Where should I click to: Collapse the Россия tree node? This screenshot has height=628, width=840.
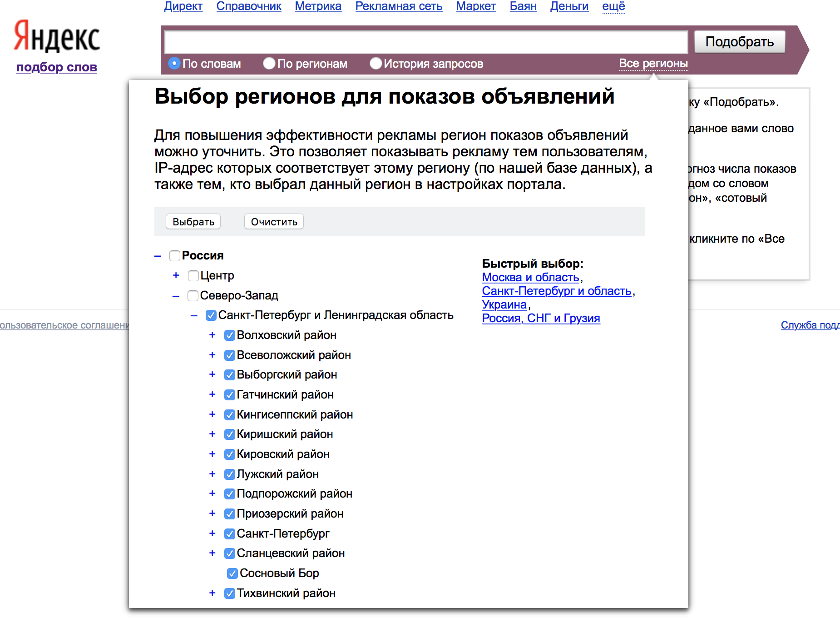158,256
